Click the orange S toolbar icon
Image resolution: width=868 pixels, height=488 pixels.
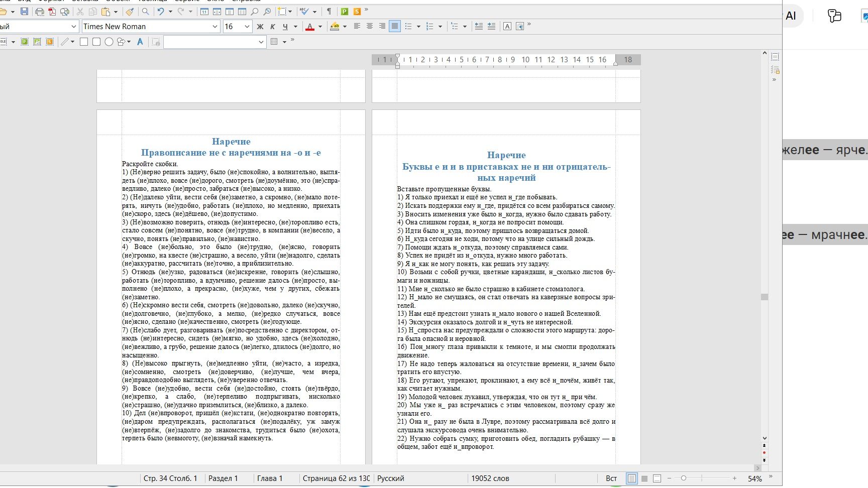click(357, 12)
